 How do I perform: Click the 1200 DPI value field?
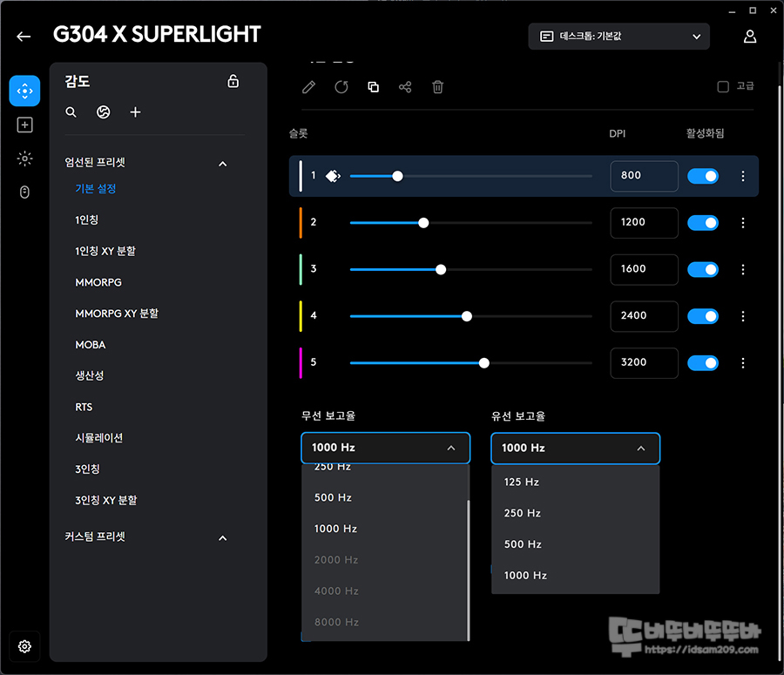point(644,222)
